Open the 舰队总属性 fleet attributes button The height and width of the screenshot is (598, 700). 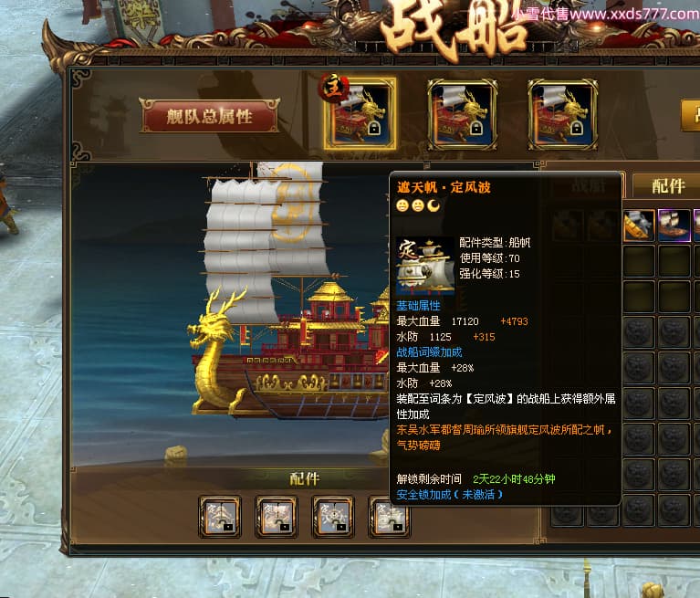[x=210, y=116]
